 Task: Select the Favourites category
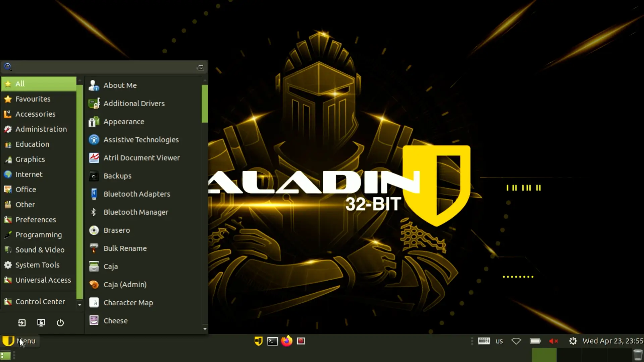click(39, 99)
